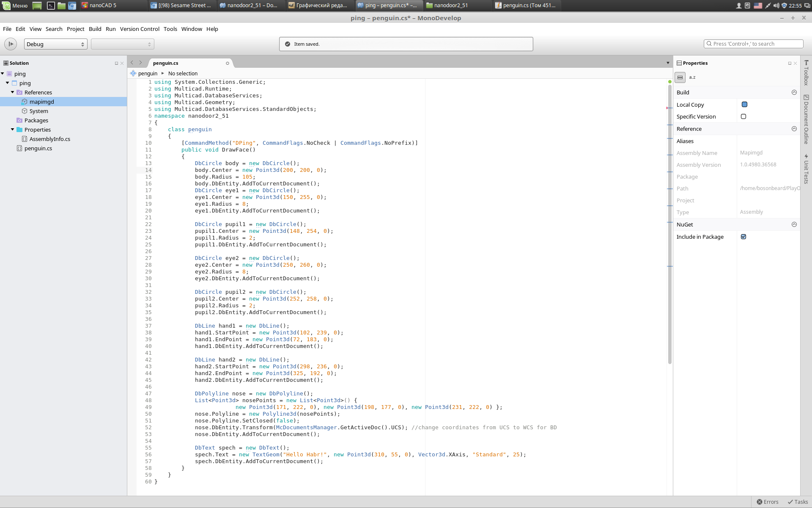Click the penguin.cs file in Solution tree
The width and height of the screenshot is (812, 508).
click(x=38, y=148)
